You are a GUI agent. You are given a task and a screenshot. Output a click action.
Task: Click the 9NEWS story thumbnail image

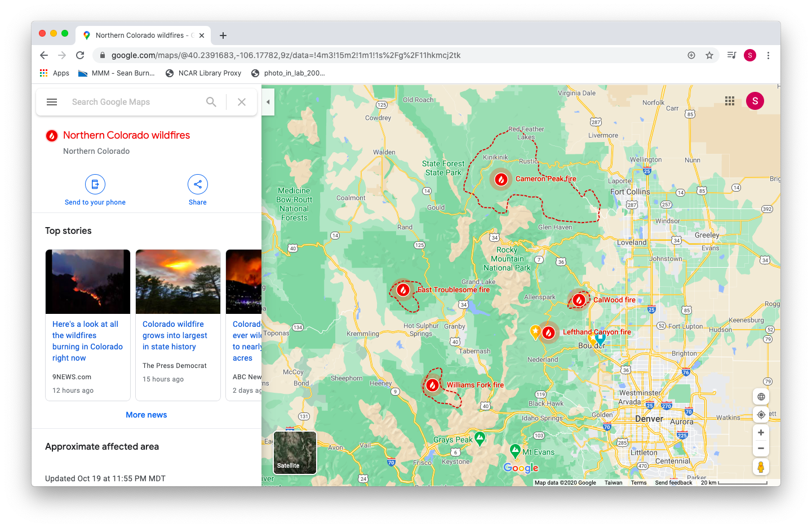[88, 282]
